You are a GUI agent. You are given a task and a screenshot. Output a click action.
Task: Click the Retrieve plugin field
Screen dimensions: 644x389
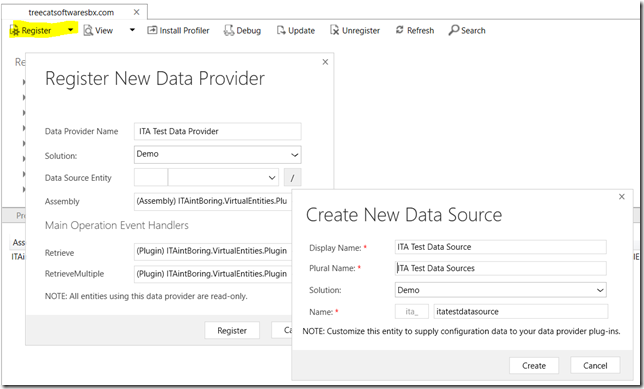[213, 251]
